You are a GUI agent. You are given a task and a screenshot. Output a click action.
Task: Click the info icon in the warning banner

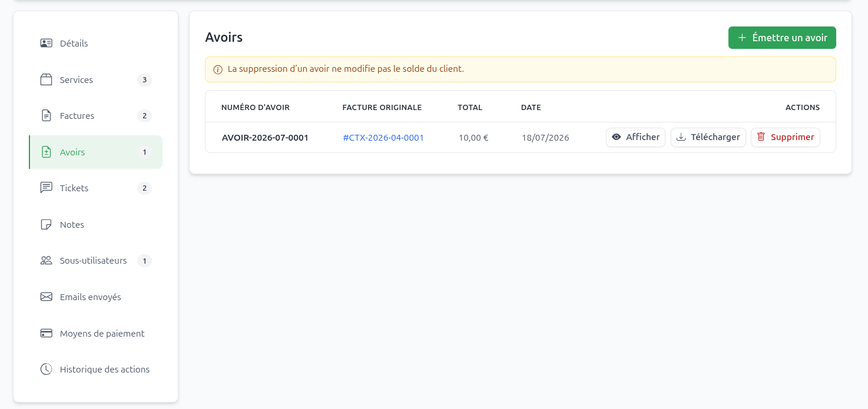tap(218, 69)
